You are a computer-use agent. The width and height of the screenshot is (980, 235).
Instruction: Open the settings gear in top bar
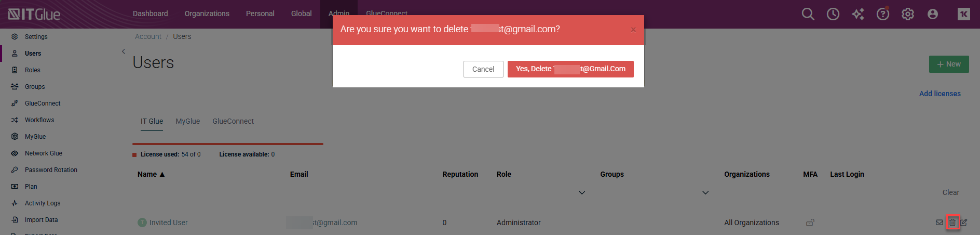coord(907,14)
